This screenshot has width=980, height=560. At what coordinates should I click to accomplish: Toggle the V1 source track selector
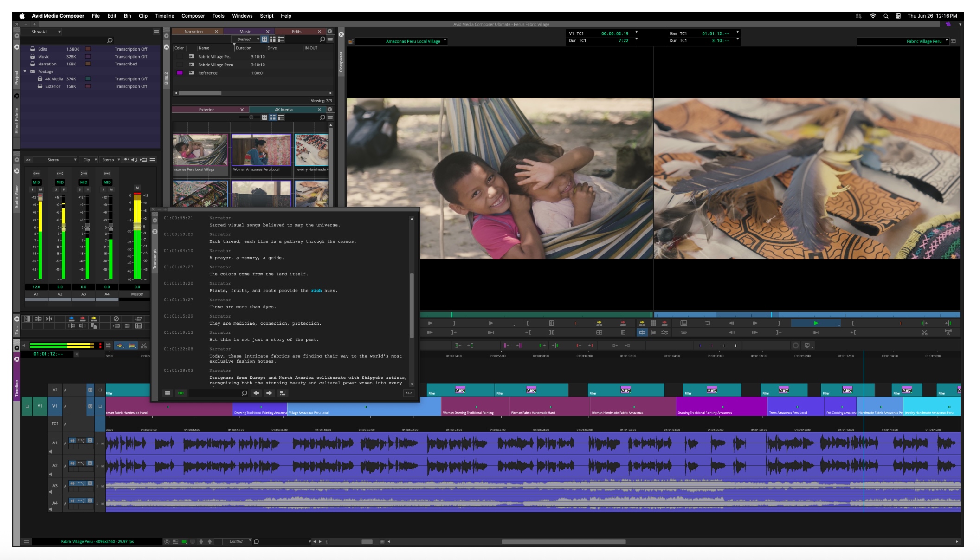click(39, 406)
